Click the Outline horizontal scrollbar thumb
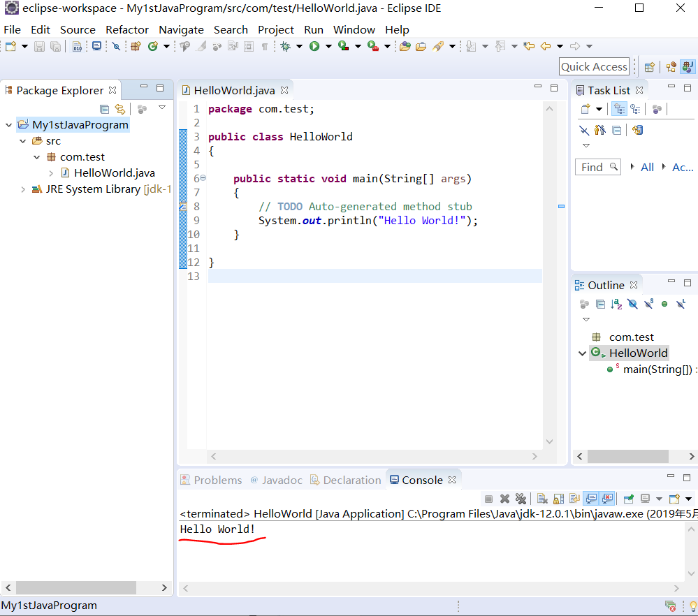The height and width of the screenshot is (616, 698). pos(627,456)
